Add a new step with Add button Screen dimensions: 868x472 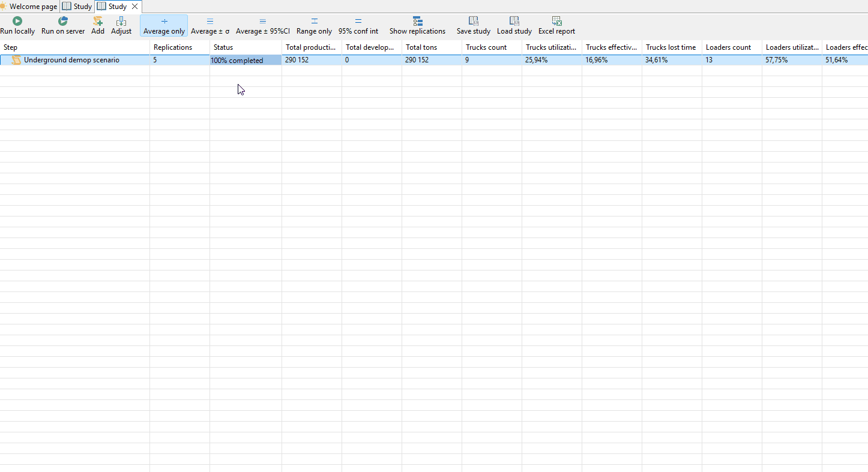click(x=98, y=26)
